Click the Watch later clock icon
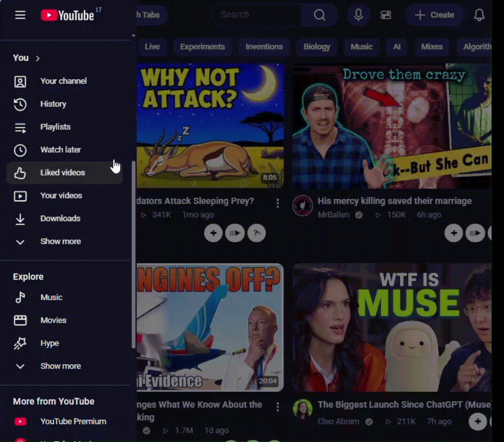Image resolution: width=504 pixels, height=442 pixels. [x=20, y=150]
